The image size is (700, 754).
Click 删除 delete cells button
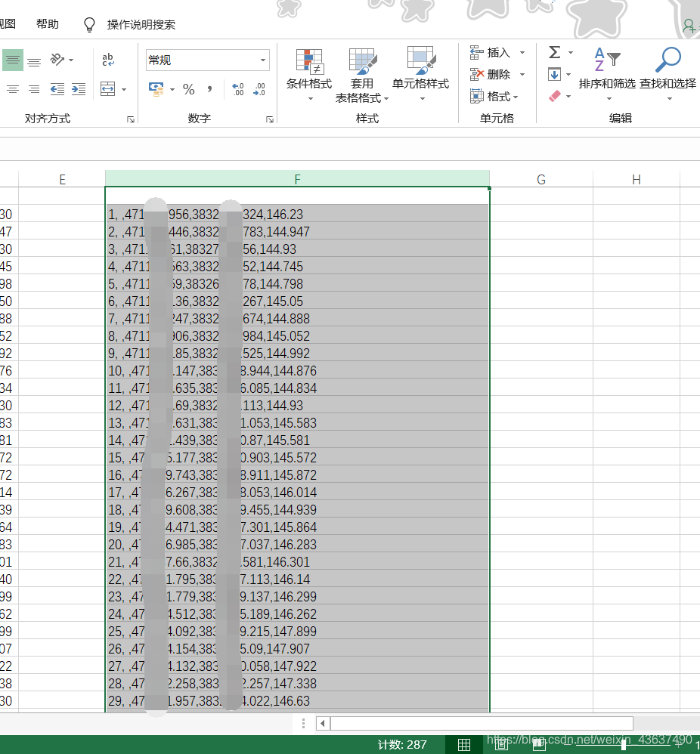[490, 75]
